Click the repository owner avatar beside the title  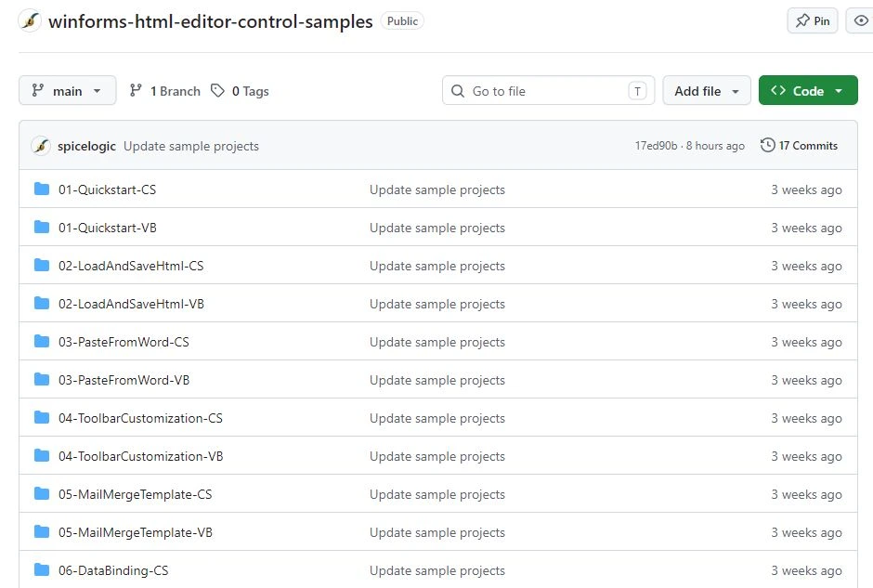30,21
